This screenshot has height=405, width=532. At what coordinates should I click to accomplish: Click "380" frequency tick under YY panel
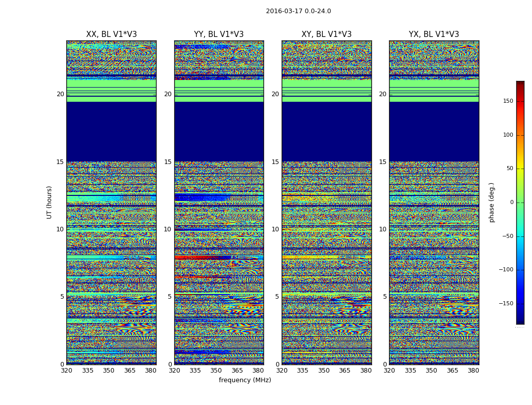tap(258, 371)
